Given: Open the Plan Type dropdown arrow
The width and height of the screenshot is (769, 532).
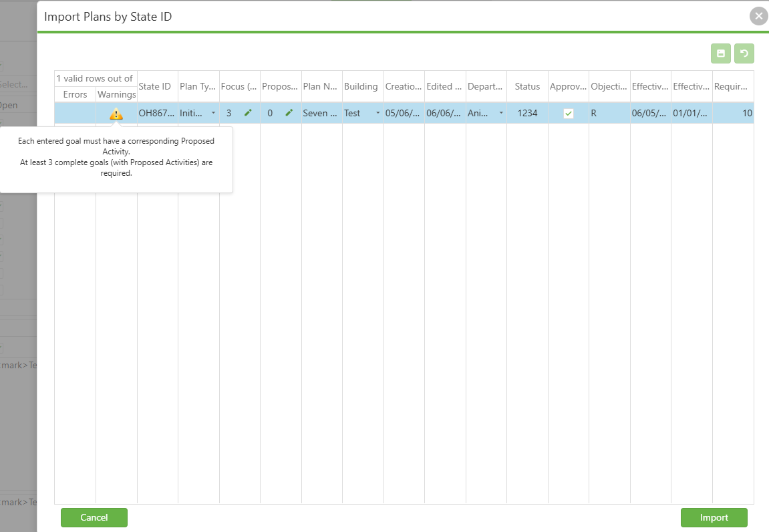Looking at the screenshot, I should pos(213,113).
